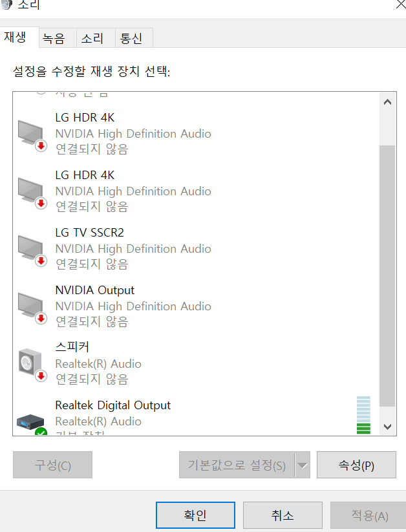Select the LG TV SSCR2 monitor icon

click(x=32, y=250)
